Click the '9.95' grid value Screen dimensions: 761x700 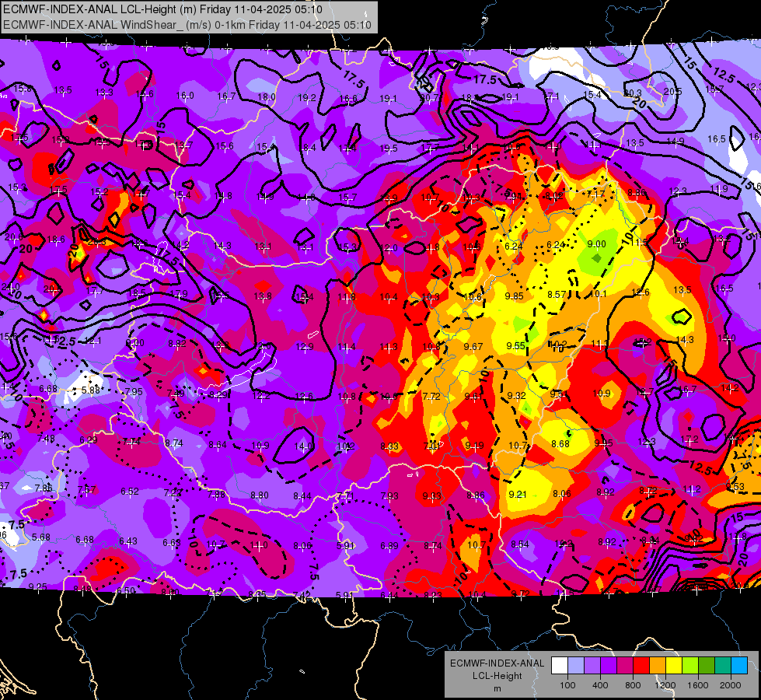tap(603, 443)
